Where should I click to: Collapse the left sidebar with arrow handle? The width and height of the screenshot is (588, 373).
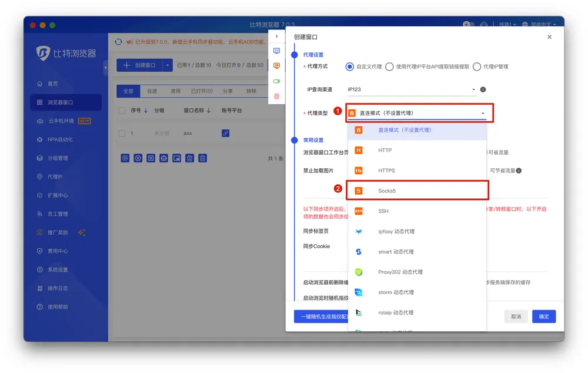click(106, 68)
